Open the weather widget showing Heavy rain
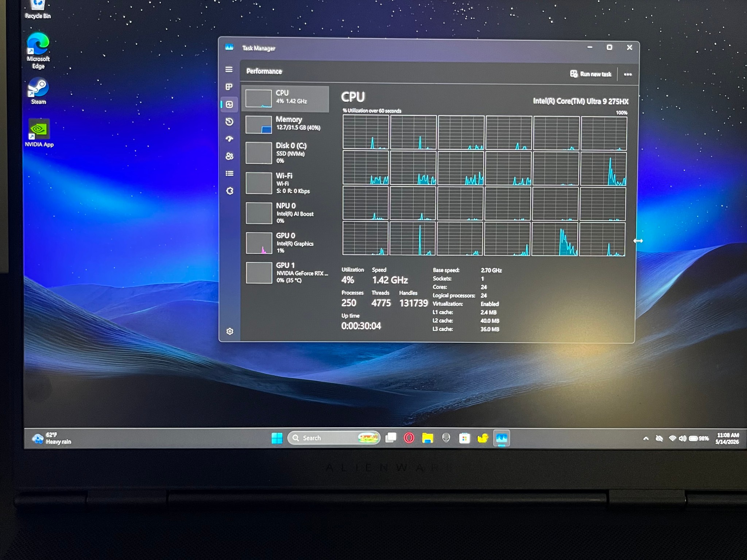This screenshot has width=747, height=560. tap(52, 438)
